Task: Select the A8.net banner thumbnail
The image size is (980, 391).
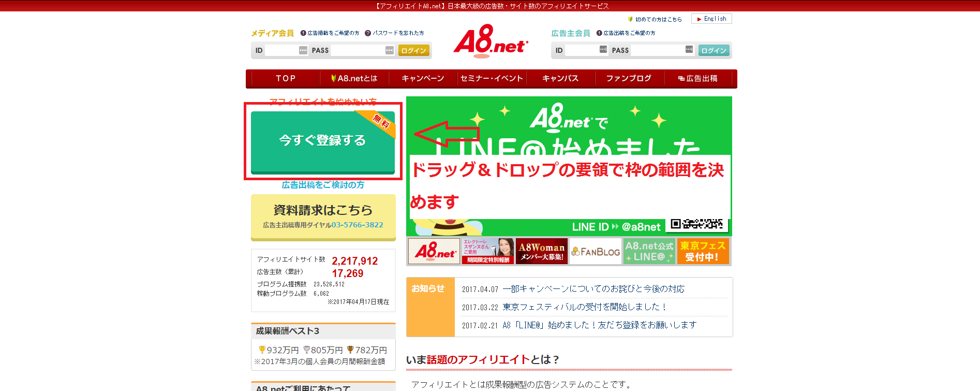Action: pos(434,251)
